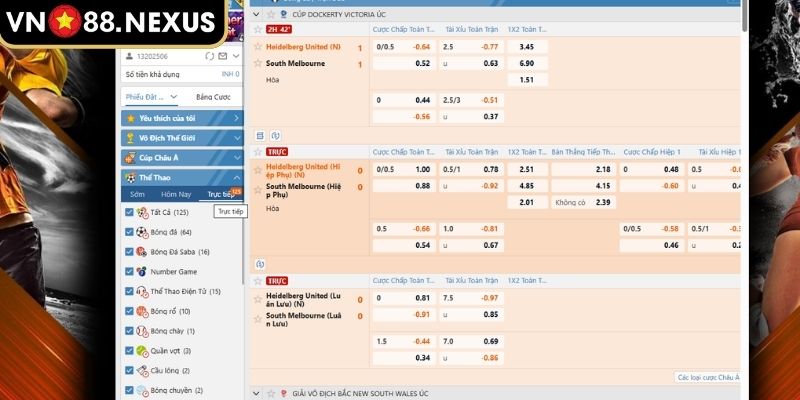This screenshot has height=400, width=800.
Task: Bet on 1X2 odds 3.45 for Heidelberg United
Action: click(528, 47)
